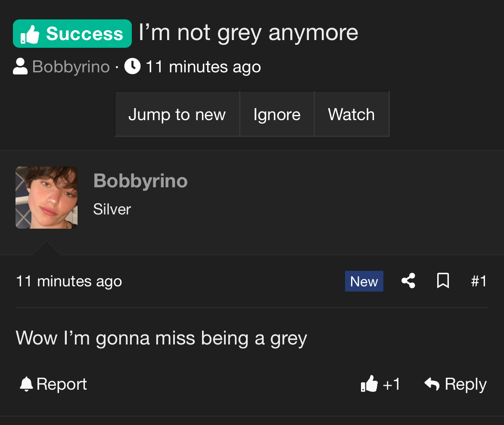Click the user silhouette icon beside the thread author

point(20,67)
